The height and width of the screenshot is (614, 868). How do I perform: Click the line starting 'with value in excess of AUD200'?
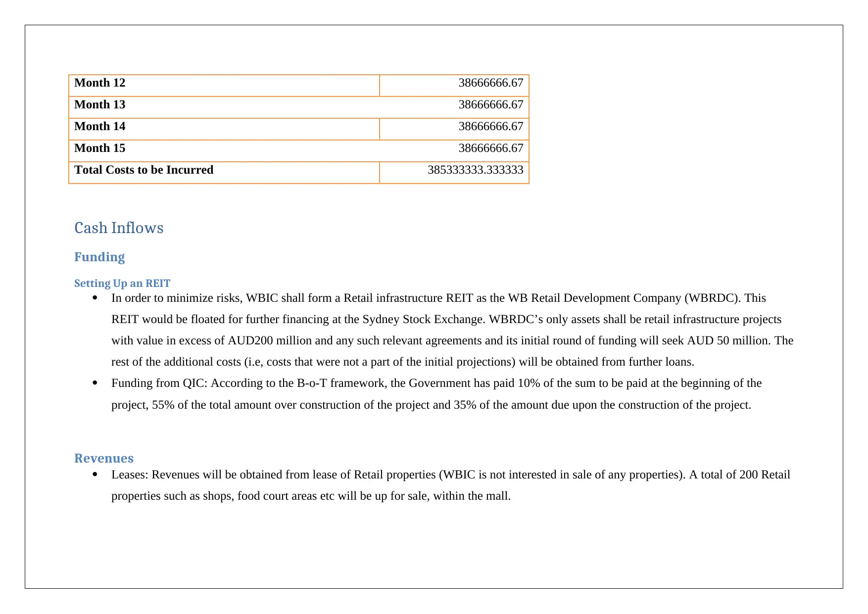(x=452, y=340)
